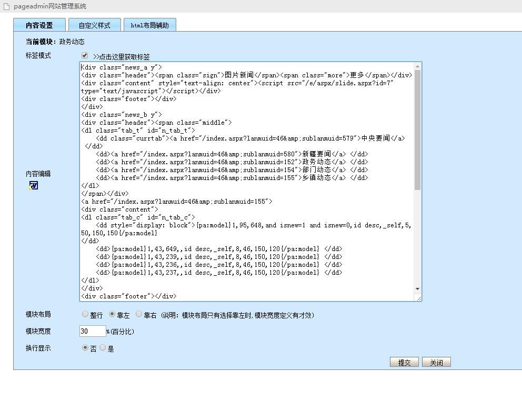The image size is (522, 420).
Task: Click the code line with news_b y
Action: click(x=122, y=115)
